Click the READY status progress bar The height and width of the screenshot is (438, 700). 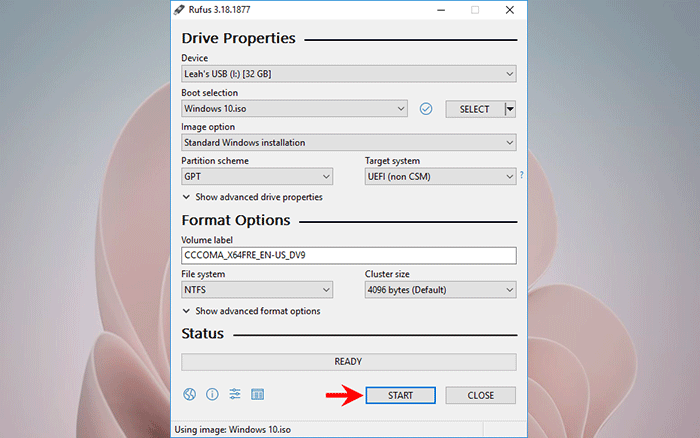point(349,362)
